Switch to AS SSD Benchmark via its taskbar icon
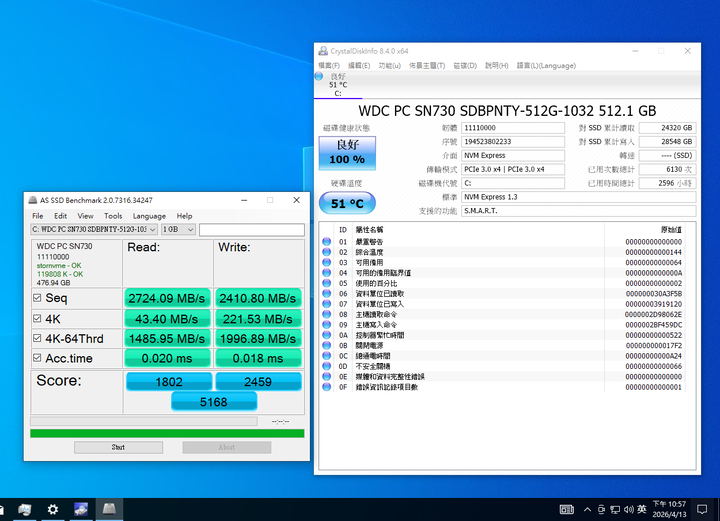This screenshot has height=521, width=720. coord(109,510)
